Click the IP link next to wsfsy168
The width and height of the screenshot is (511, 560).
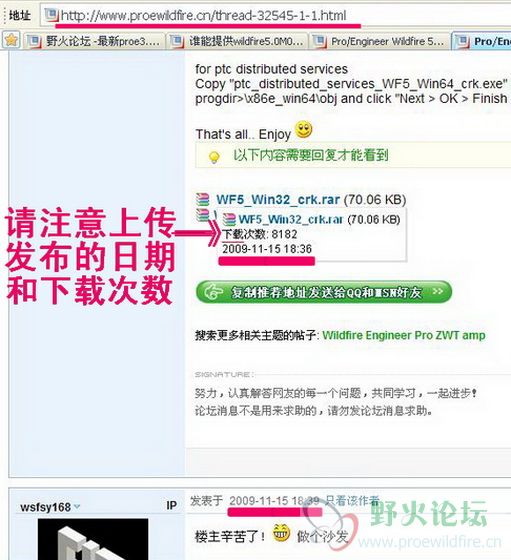(x=171, y=505)
